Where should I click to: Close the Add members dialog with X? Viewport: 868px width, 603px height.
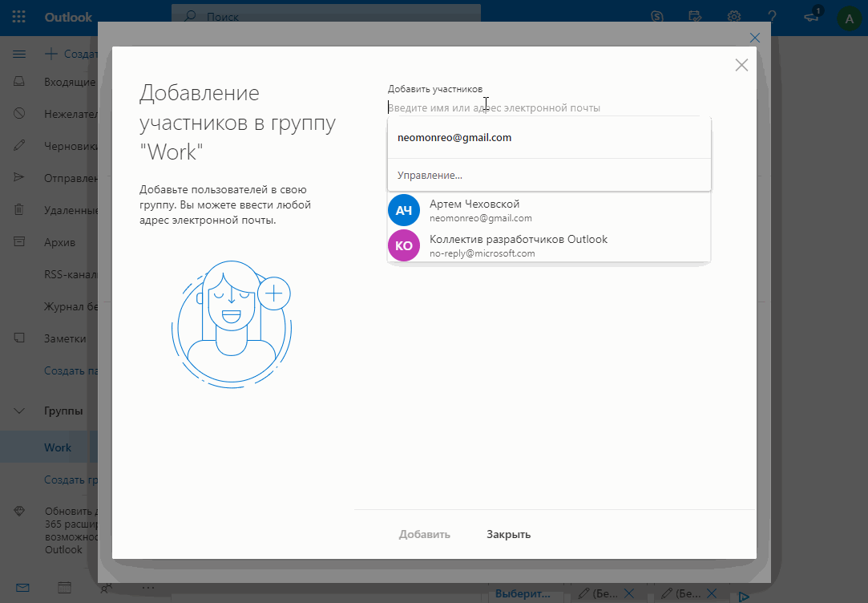742,65
